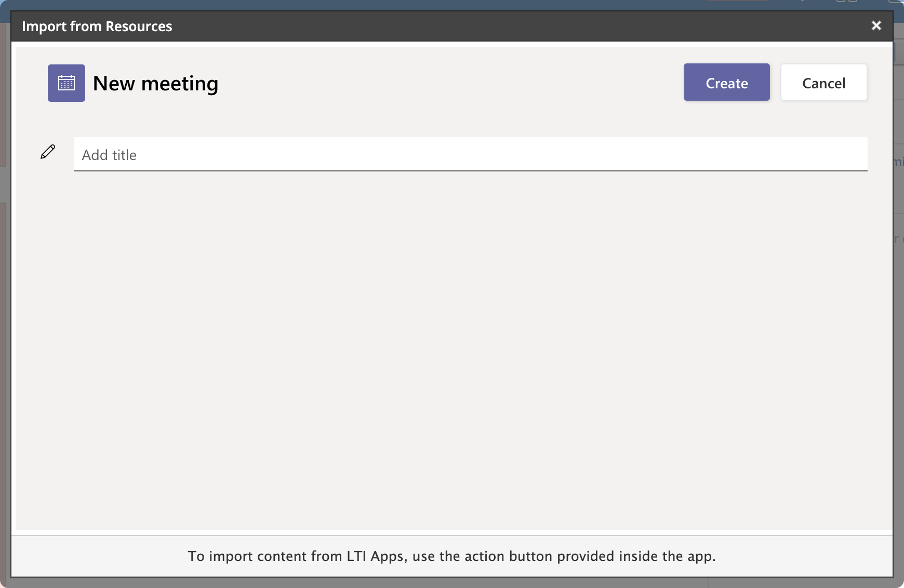Close the Import from Resources dialog
This screenshot has height=588, width=904.
(876, 26)
